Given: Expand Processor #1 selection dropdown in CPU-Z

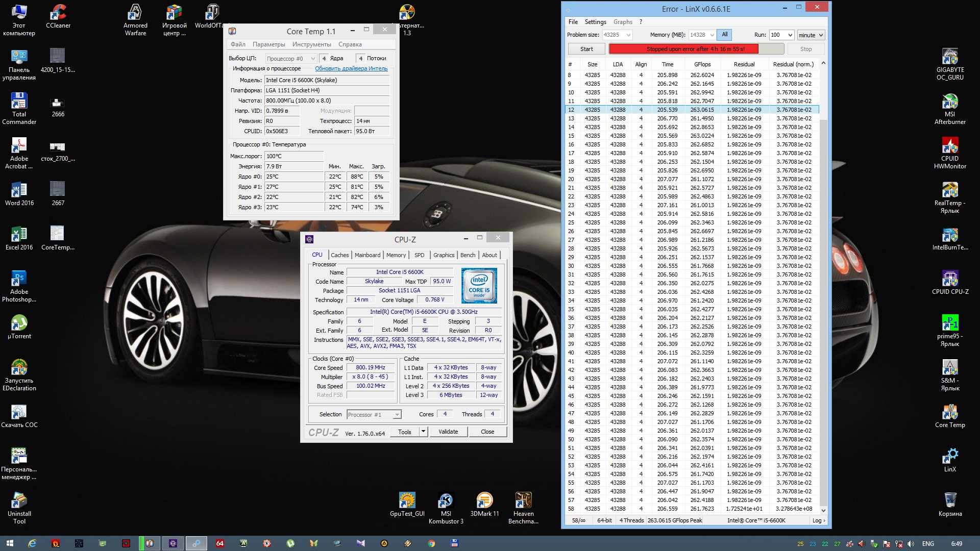Looking at the screenshot, I should [397, 415].
